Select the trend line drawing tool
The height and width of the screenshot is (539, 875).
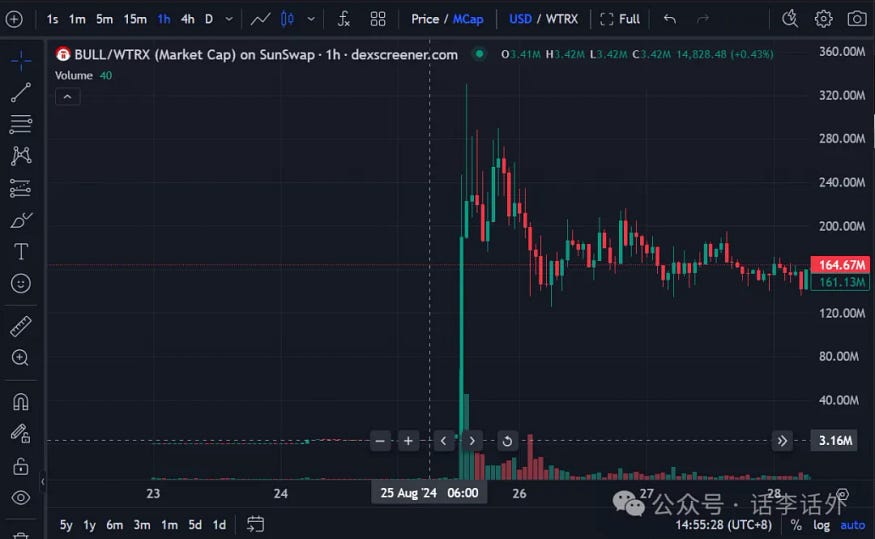tap(21, 93)
